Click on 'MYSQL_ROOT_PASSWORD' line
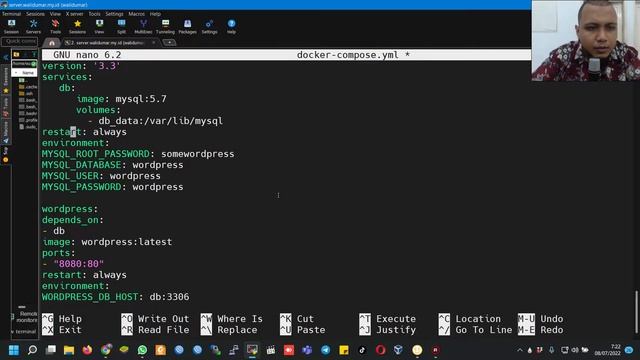This screenshot has height=360, width=640. (138, 154)
